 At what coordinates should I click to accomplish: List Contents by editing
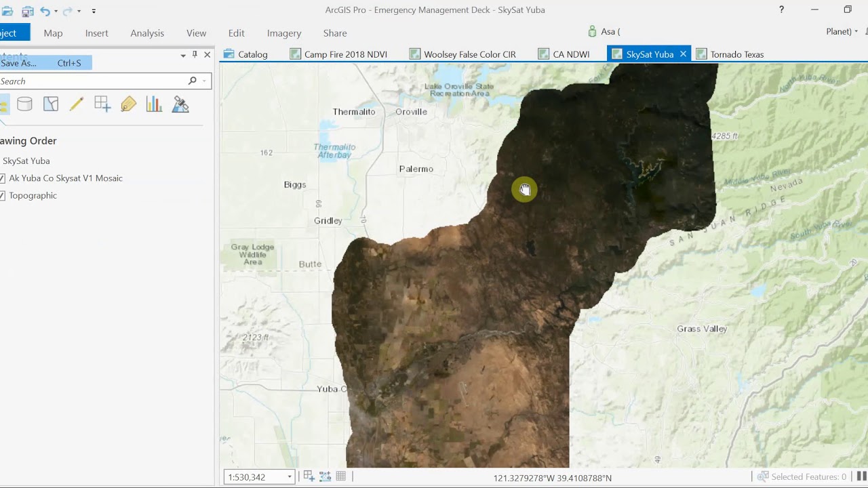click(76, 104)
